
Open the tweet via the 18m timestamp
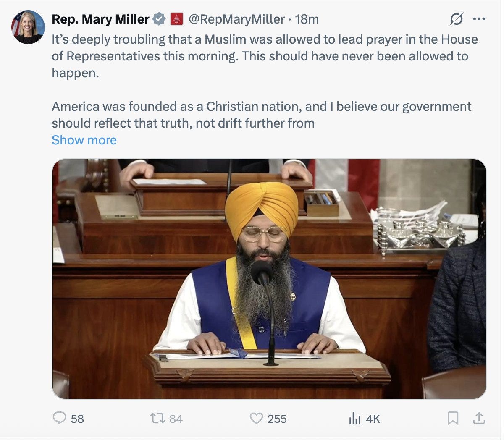point(308,18)
